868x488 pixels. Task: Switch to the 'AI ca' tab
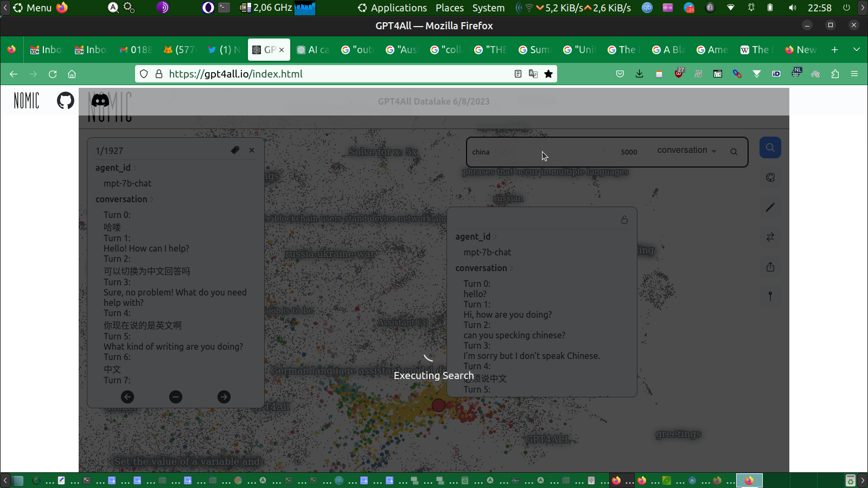click(313, 49)
